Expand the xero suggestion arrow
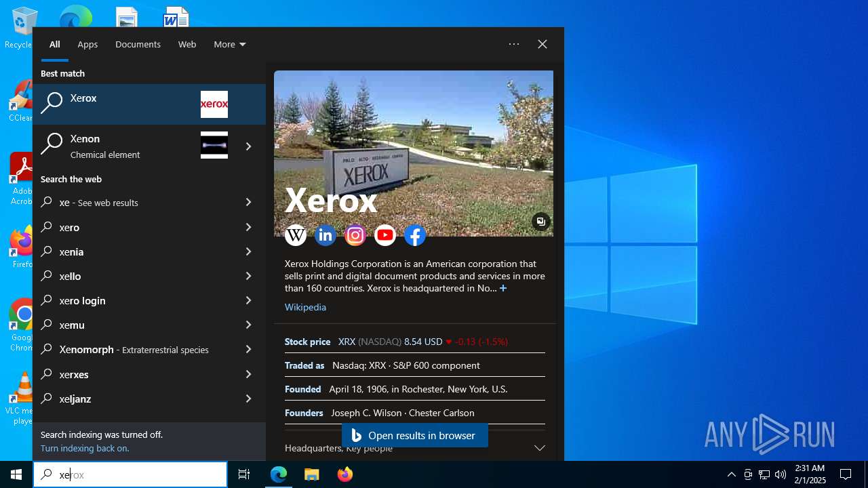This screenshot has height=488, width=868. tap(249, 227)
